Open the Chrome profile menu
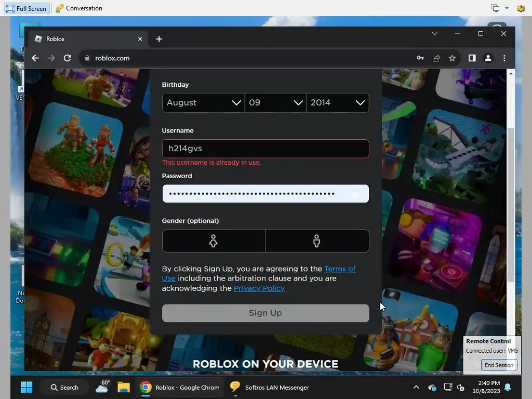This screenshot has width=532, height=399. coord(488,58)
